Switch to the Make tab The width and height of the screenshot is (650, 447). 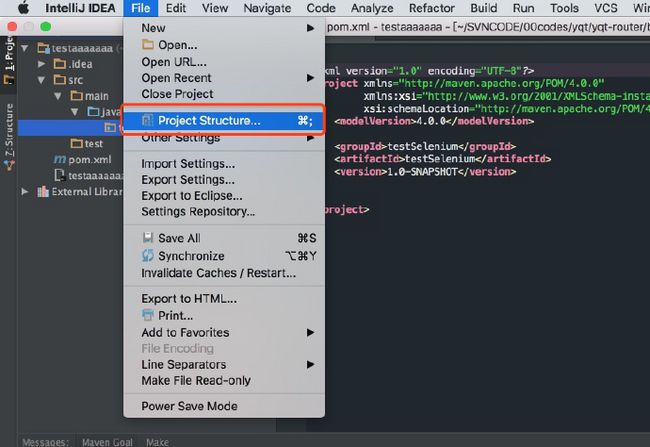pos(157,442)
